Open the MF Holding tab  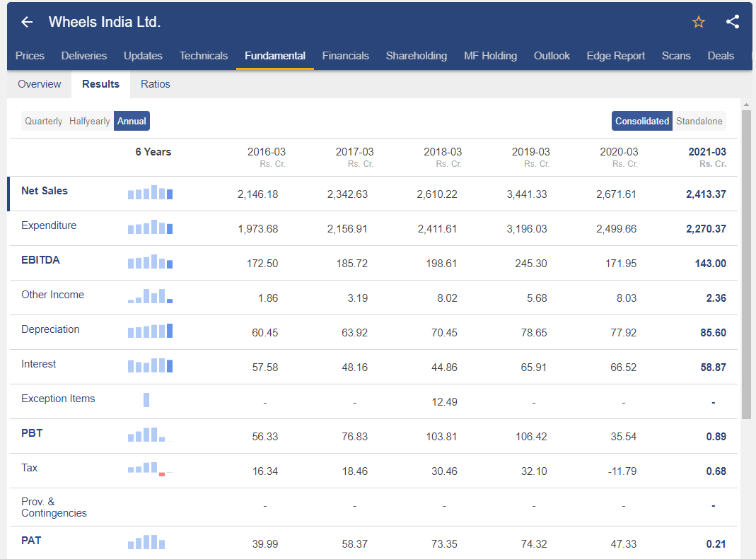coord(490,56)
